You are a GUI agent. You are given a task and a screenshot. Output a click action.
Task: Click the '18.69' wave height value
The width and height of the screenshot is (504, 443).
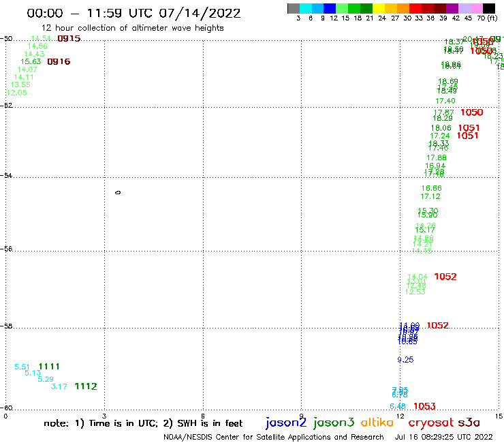(x=448, y=81)
